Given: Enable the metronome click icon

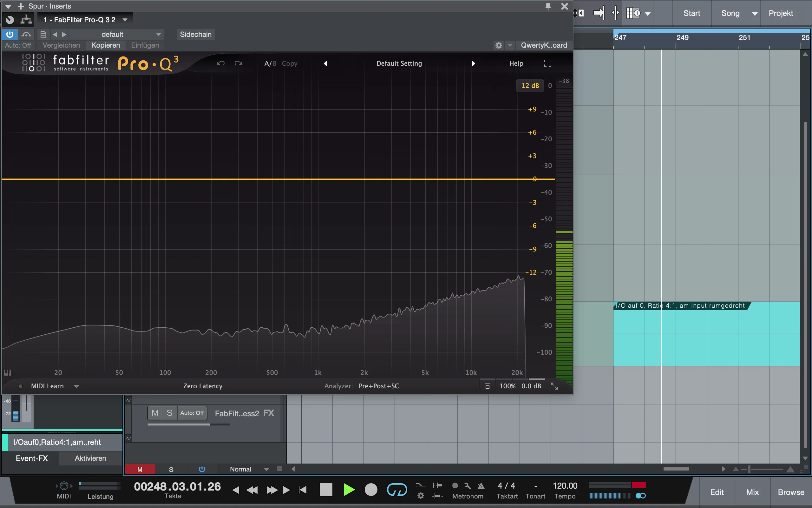Looking at the screenshot, I should point(481,486).
